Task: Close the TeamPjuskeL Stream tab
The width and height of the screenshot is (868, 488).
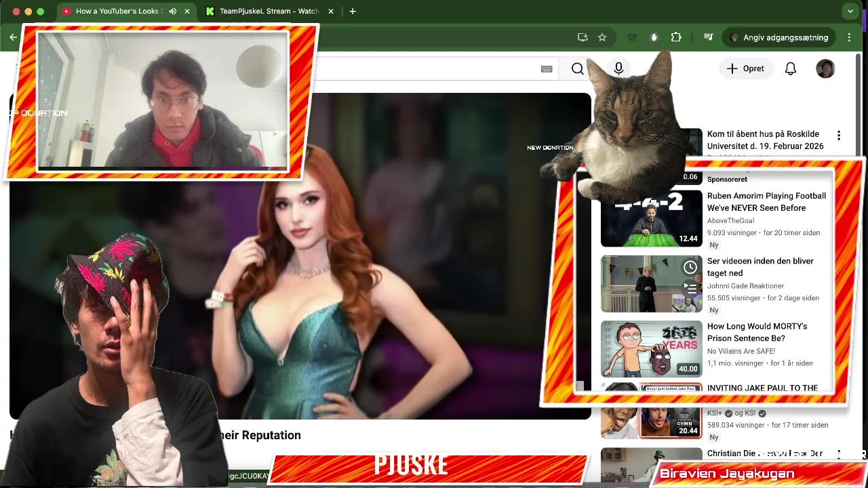Action: (x=331, y=12)
